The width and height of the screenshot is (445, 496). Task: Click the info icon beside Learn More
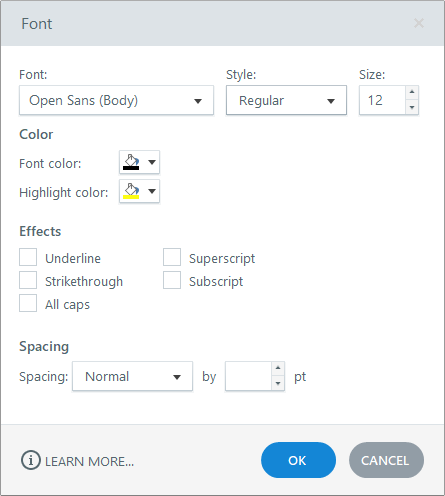point(31,460)
